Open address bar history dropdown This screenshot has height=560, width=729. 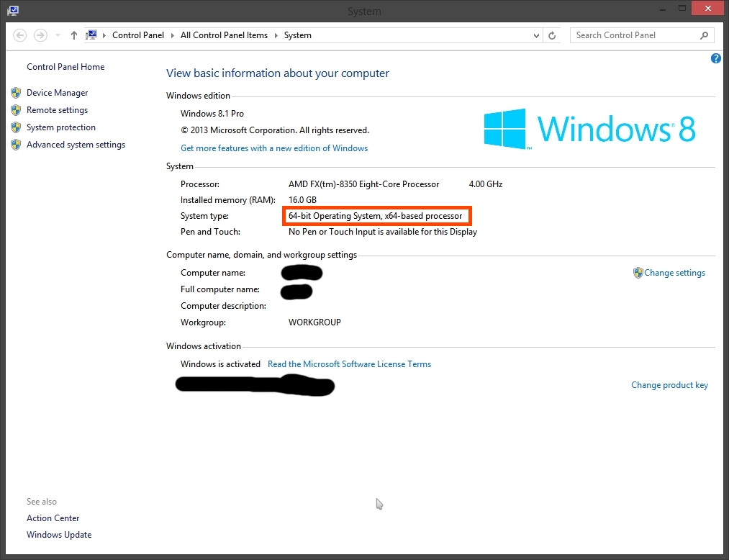[536, 35]
